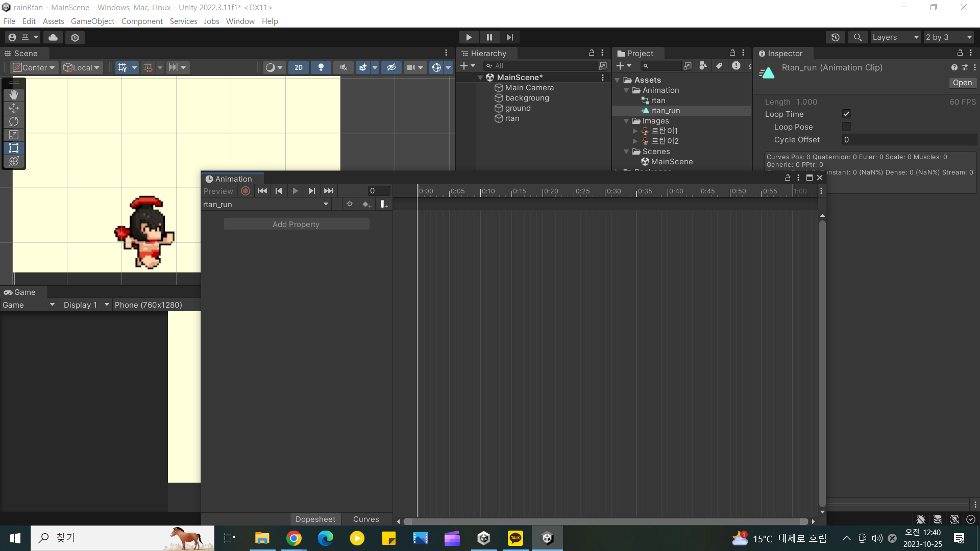Open the Local handle rotation dropdown
This screenshot has width=980, height=551.
tap(82, 67)
